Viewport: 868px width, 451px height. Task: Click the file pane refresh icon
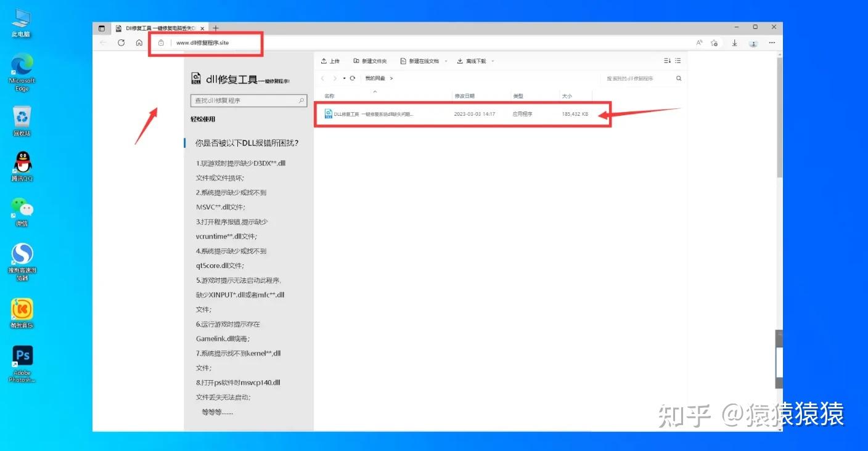point(353,78)
